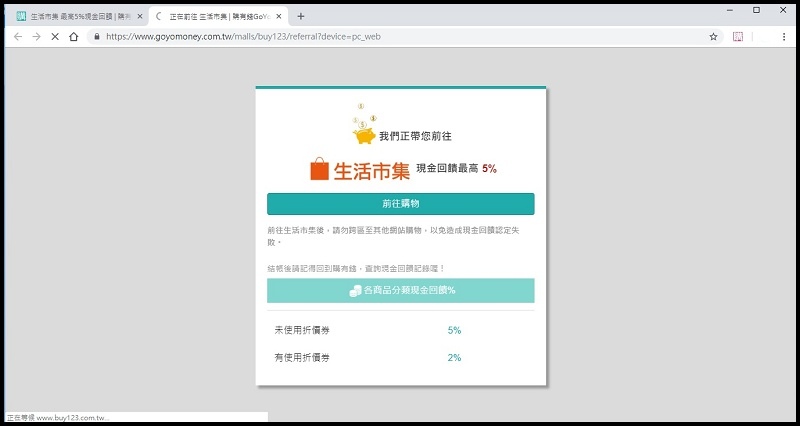Open a new browser tab

tap(301, 16)
